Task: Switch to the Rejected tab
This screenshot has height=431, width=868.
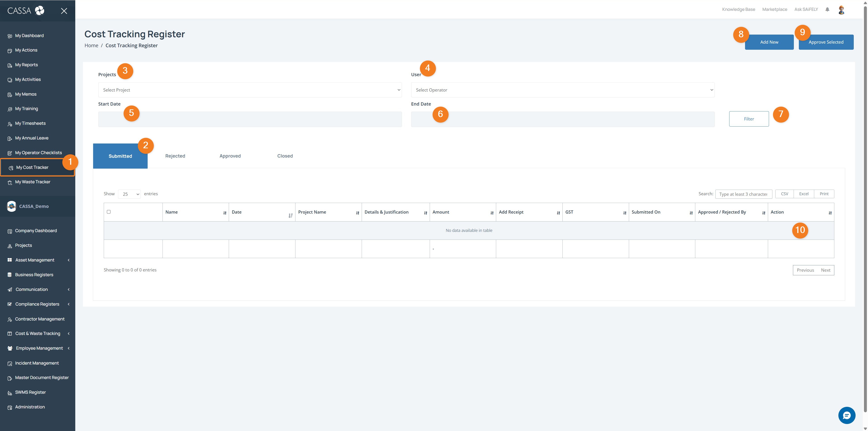Action: pos(175,156)
